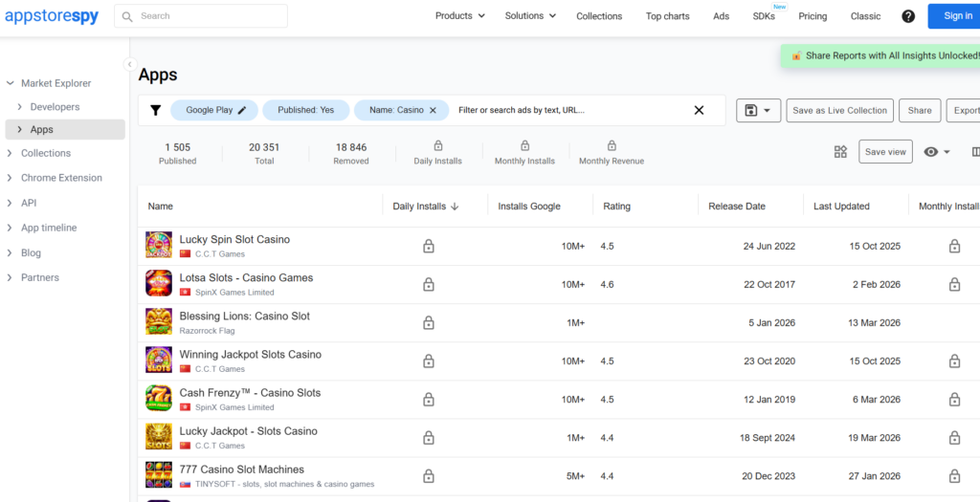Expand the Collections sidebar item
980x502 pixels.
pos(10,153)
